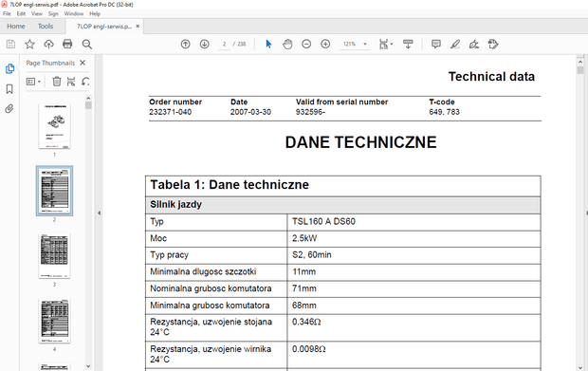Print the document using printer icon
Image resolution: width=588 pixels, height=371 pixels.
coord(67,45)
